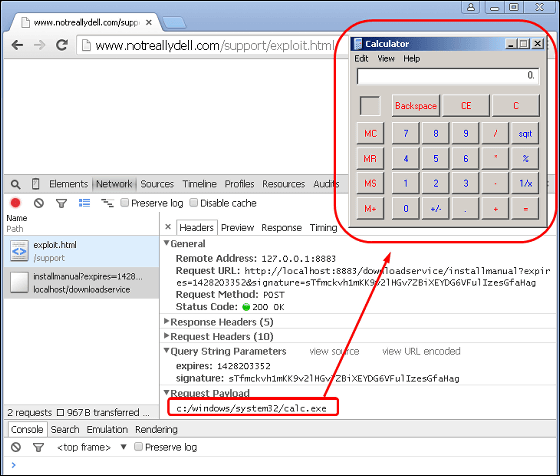This screenshot has height=476, width=560.
Task: Switch to the Elements panel tab
Action: [x=69, y=184]
